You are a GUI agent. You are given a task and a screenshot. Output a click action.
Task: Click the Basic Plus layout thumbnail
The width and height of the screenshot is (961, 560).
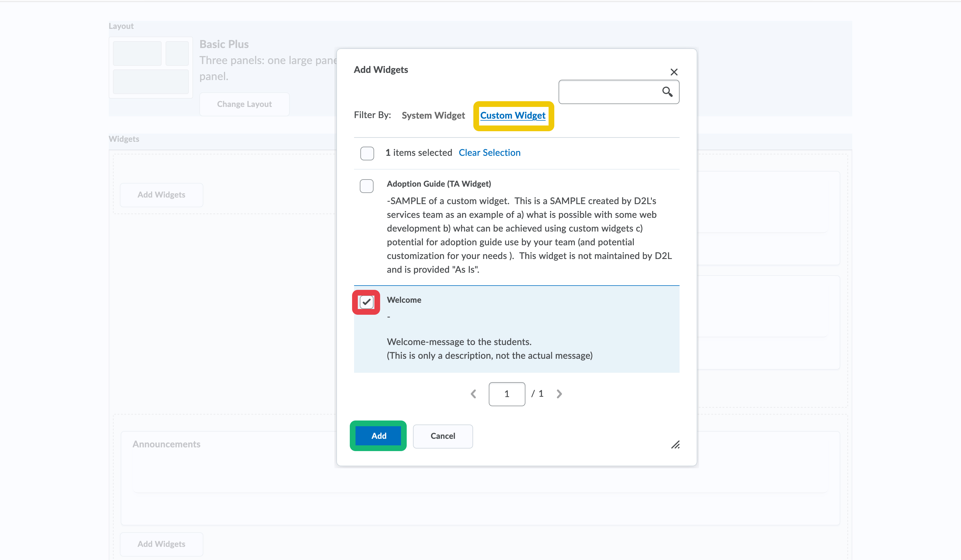(x=151, y=67)
